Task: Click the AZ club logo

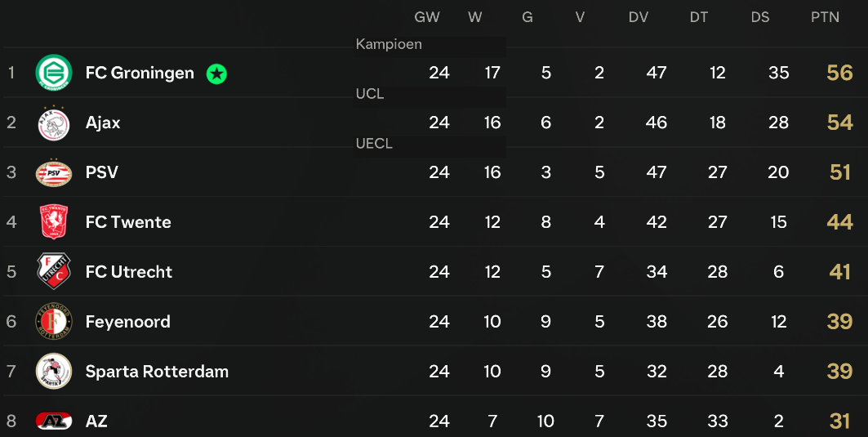Action: [54, 421]
